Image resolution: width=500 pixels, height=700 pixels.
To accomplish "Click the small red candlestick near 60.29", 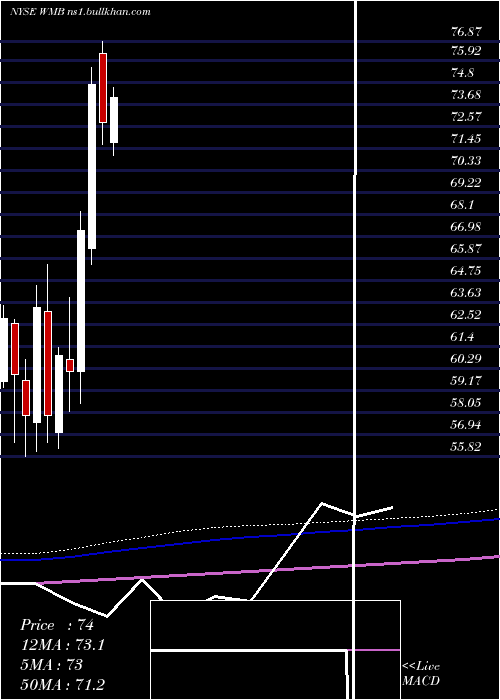I will click(x=70, y=365).
